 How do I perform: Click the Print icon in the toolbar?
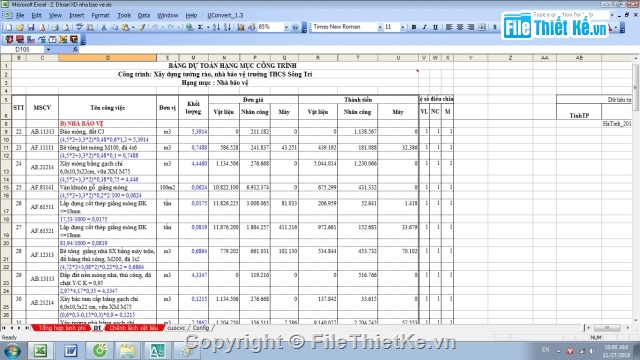(54, 27)
